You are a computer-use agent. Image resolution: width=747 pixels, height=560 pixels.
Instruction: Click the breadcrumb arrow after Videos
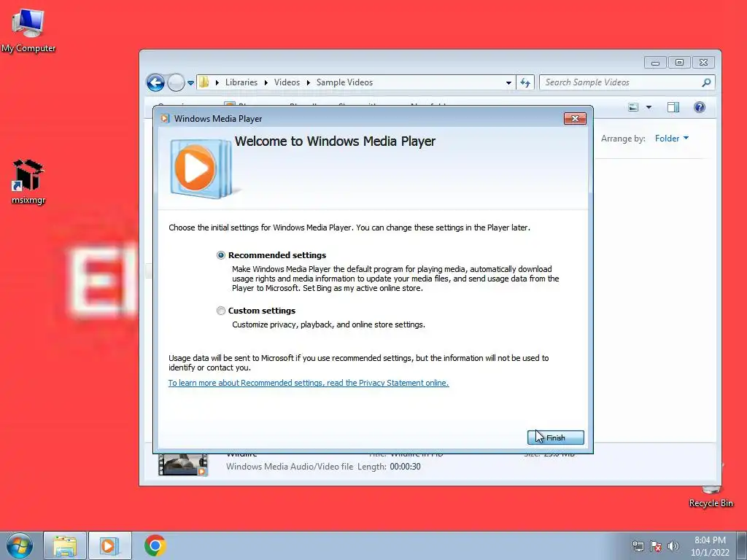pos(309,82)
